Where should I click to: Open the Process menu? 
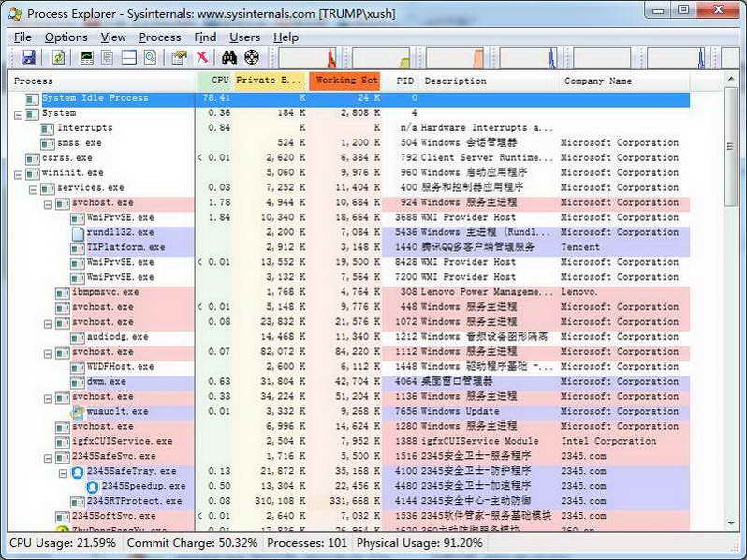(x=159, y=37)
